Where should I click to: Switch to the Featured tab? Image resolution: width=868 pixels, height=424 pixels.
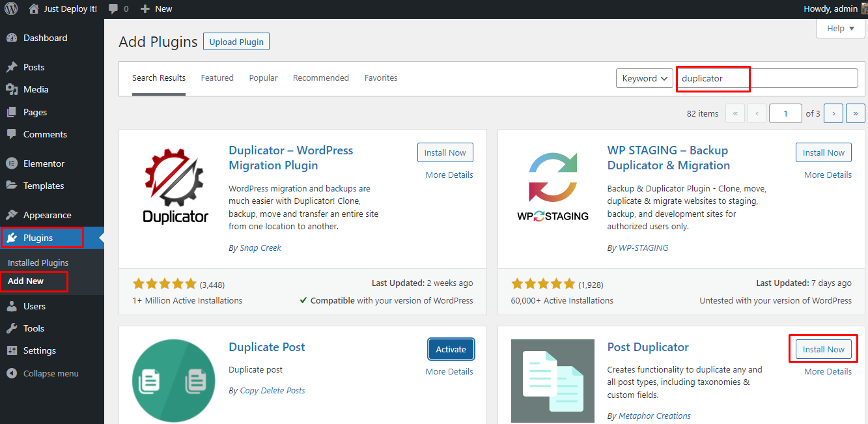(217, 78)
